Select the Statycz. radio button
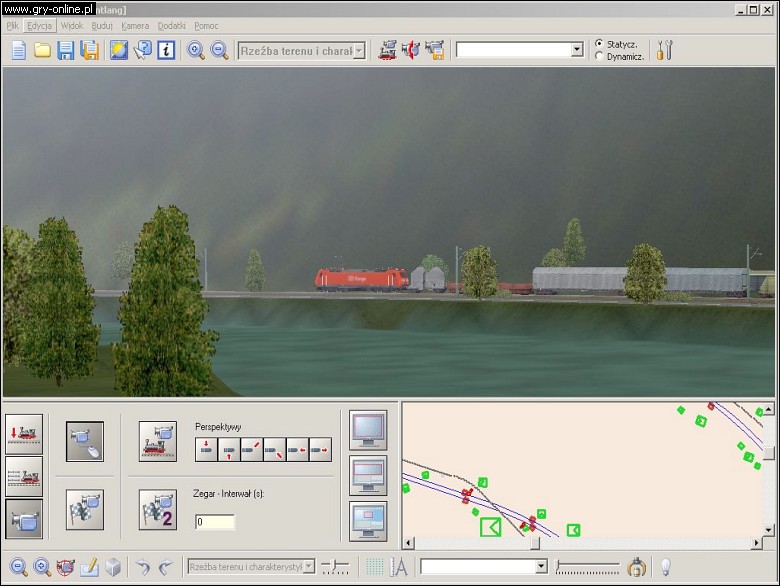 [599, 44]
